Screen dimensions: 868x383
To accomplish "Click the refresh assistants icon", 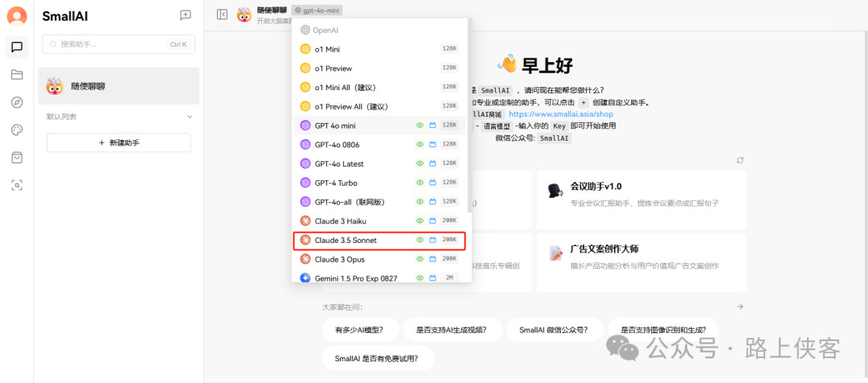I will (x=740, y=160).
